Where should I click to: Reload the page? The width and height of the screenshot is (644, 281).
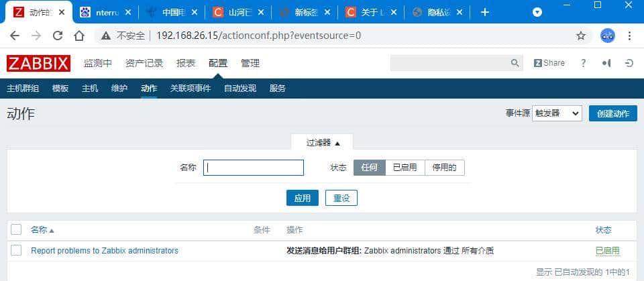coord(58,36)
